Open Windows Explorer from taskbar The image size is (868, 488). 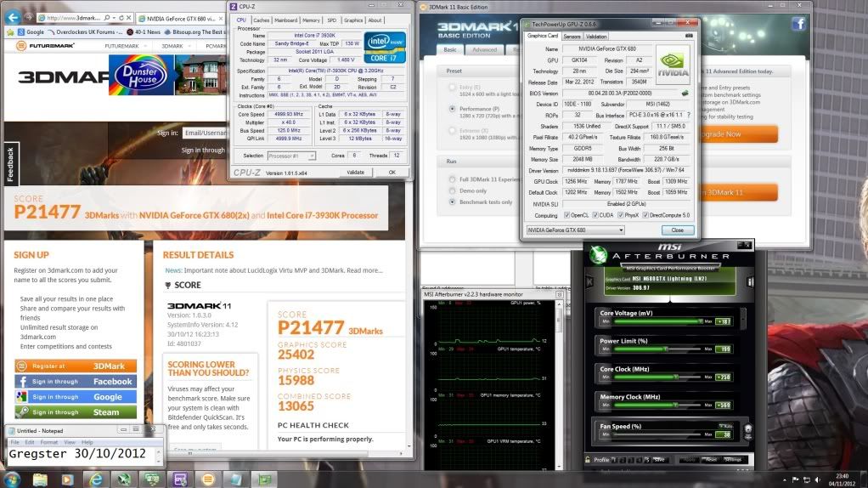tap(40, 479)
